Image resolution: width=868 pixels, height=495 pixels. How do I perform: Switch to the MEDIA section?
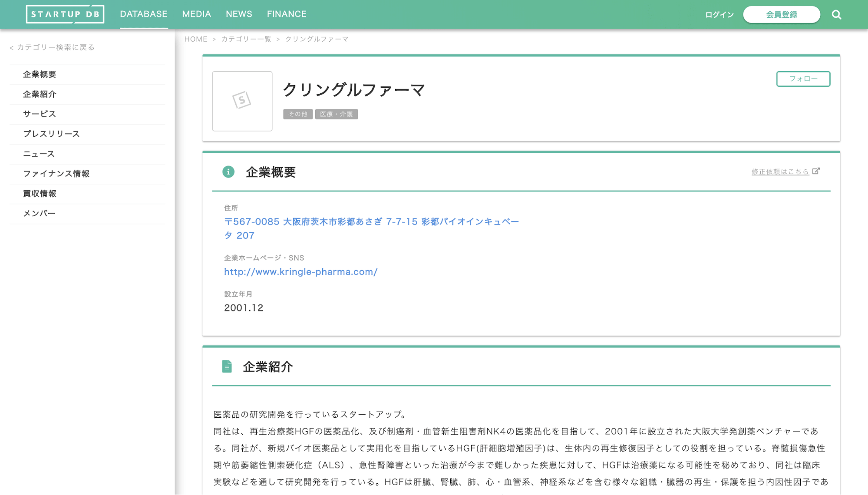[196, 13]
